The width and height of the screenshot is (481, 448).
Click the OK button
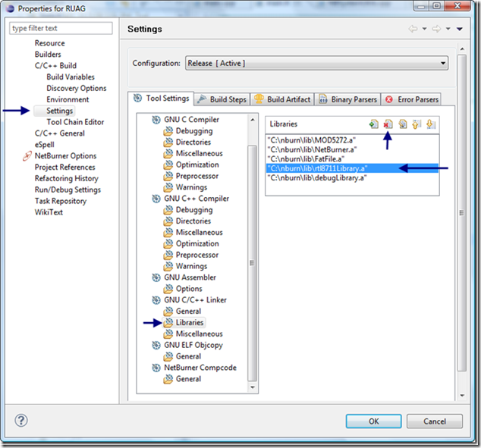[373, 421]
